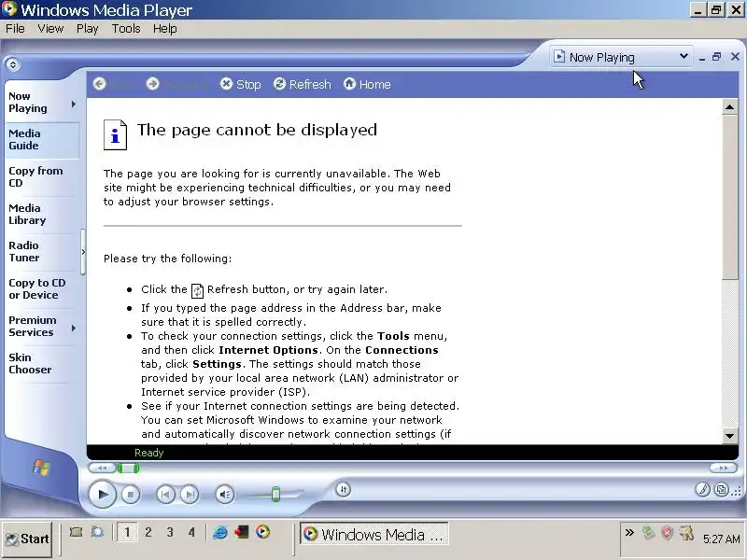Open the Windows Start menu
The height and width of the screenshot is (560, 747).
(27, 539)
